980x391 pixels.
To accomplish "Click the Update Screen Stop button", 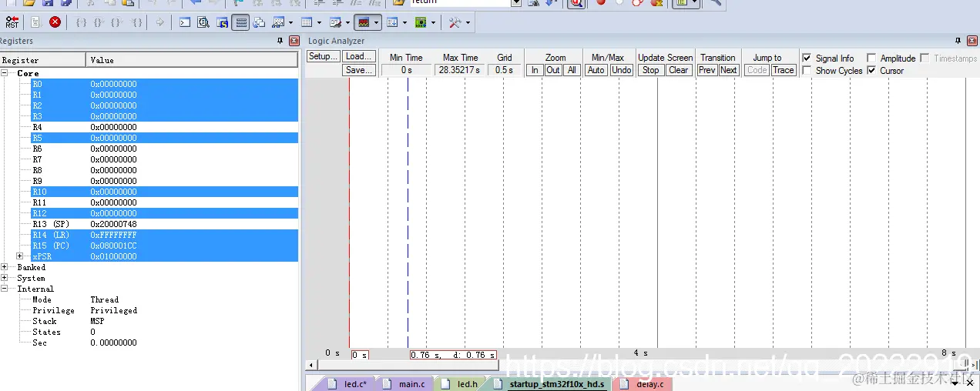I will click(x=651, y=70).
